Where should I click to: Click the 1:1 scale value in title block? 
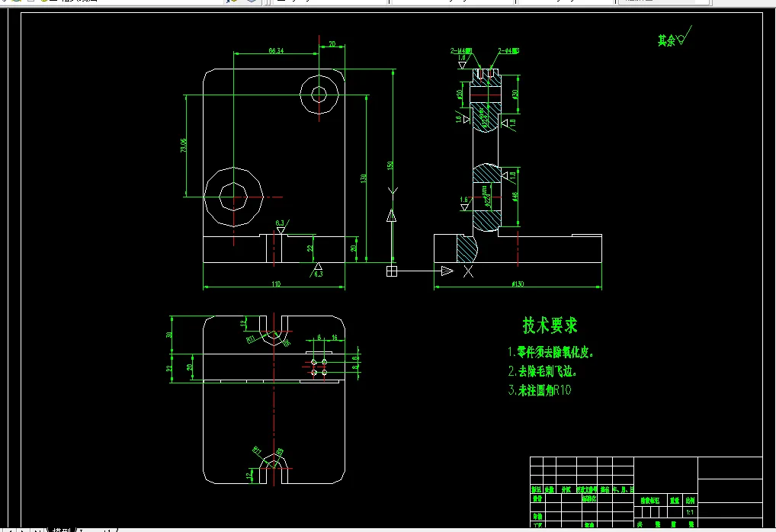[689, 512]
